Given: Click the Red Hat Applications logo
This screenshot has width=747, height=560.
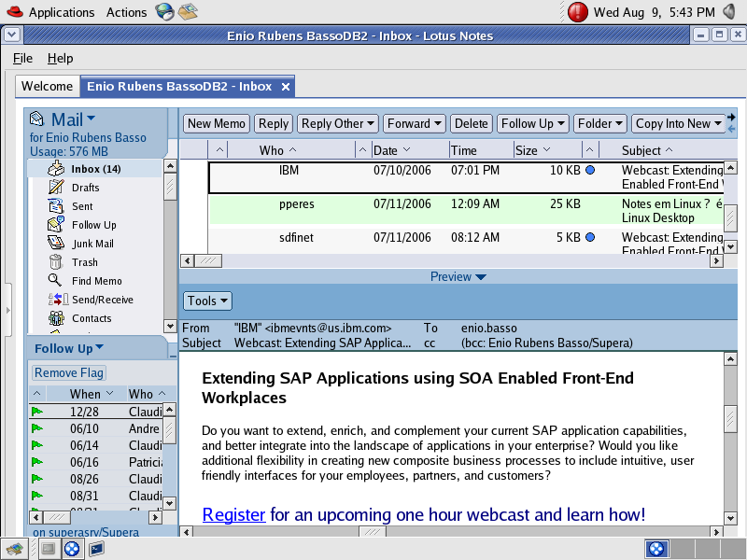Looking at the screenshot, I should coord(15,12).
